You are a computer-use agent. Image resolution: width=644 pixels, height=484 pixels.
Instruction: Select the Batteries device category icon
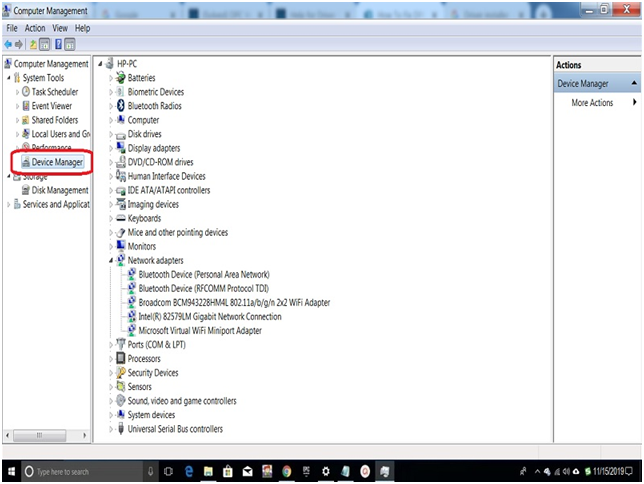[120, 77]
